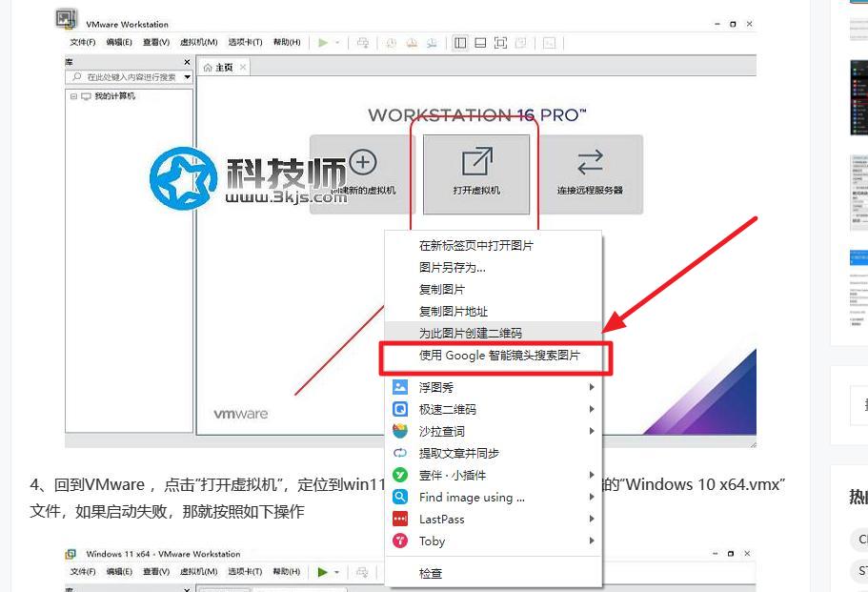868x592 pixels.
Task: Open 查看(V) menu in Windows 11 x64 window
Action: (156, 572)
